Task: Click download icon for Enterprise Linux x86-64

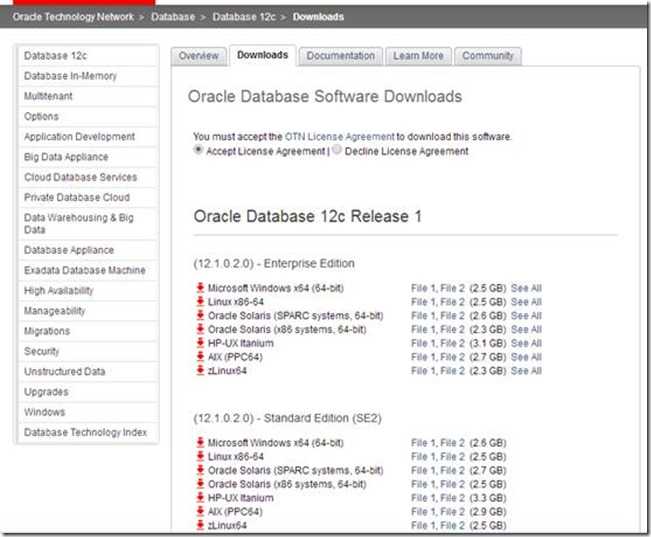Action: [x=200, y=301]
